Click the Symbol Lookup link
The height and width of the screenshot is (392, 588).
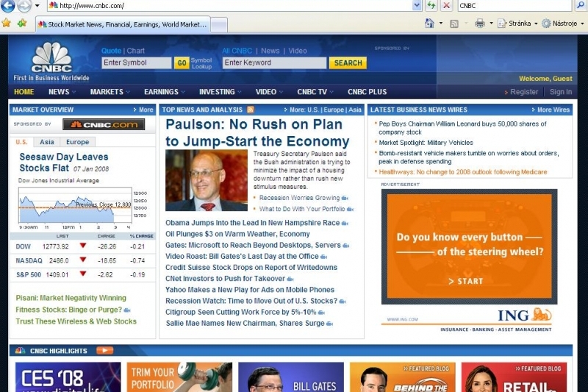(x=201, y=63)
